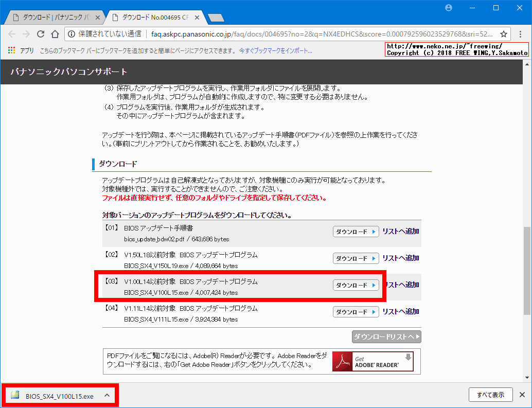
Task: Open the browser home page
Action: click(x=55, y=33)
